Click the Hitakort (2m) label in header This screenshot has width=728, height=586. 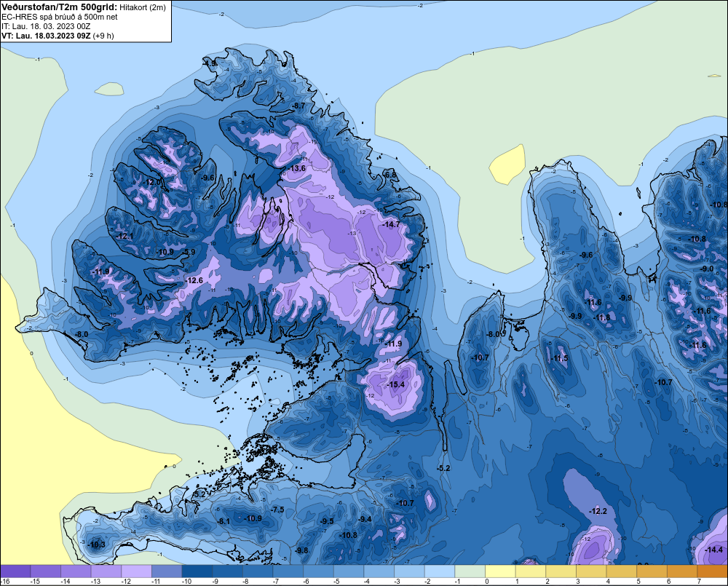(x=143, y=7)
